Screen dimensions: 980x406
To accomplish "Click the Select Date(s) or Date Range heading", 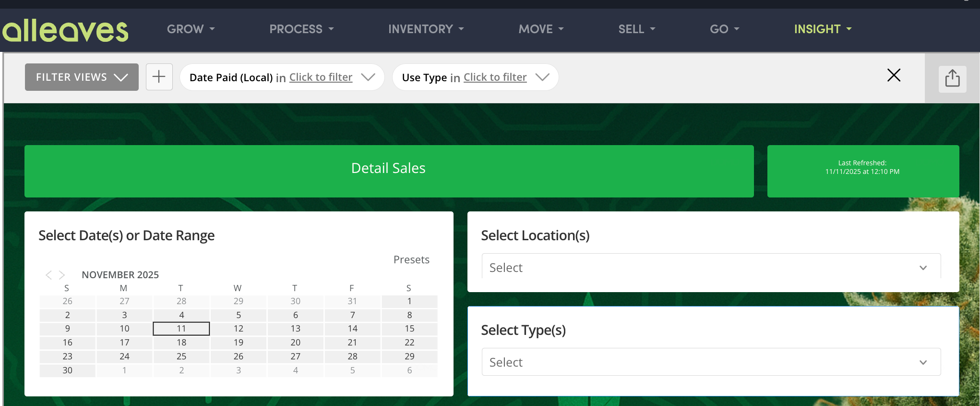I will click(x=127, y=235).
